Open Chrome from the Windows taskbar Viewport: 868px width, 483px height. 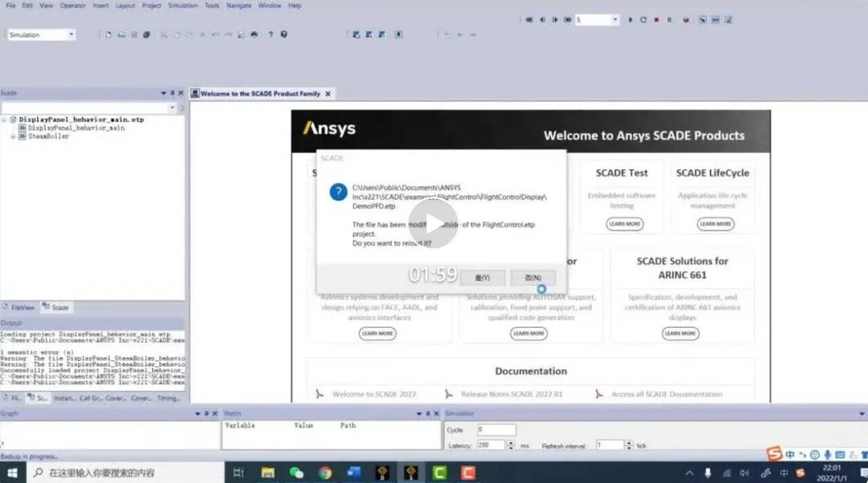click(325, 472)
